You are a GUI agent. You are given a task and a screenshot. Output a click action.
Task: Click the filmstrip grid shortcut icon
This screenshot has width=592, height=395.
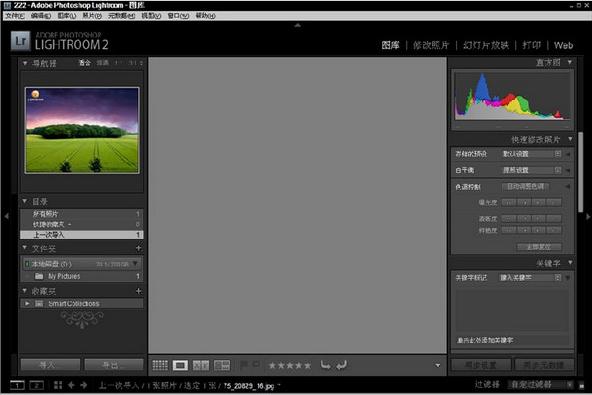click(58, 385)
